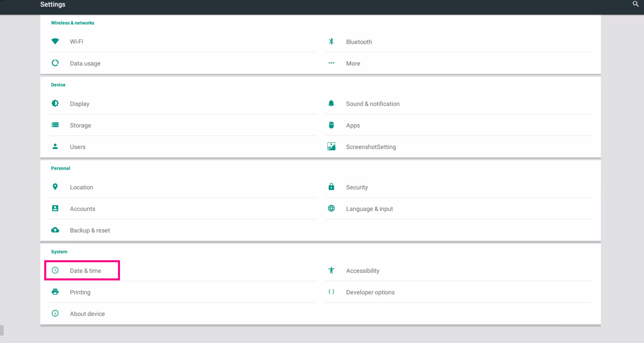The image size is (644, 343).
Task: Tap the Location pin icon
Action: pos(55,187)
